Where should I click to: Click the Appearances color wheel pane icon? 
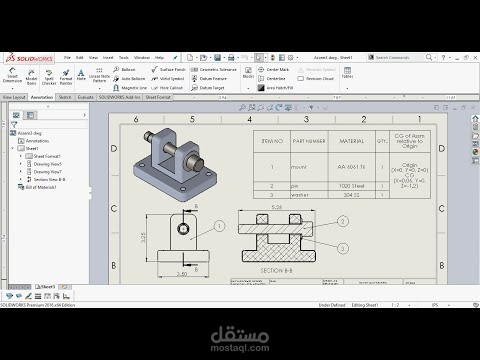click(475, 152)
